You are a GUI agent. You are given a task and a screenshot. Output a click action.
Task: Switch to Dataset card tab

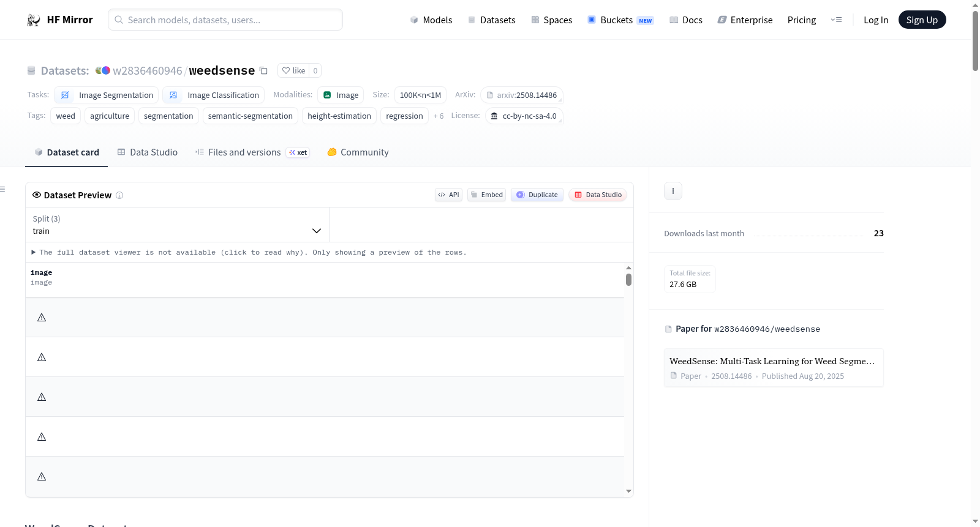pyautogui.click(x=66, y=152)
